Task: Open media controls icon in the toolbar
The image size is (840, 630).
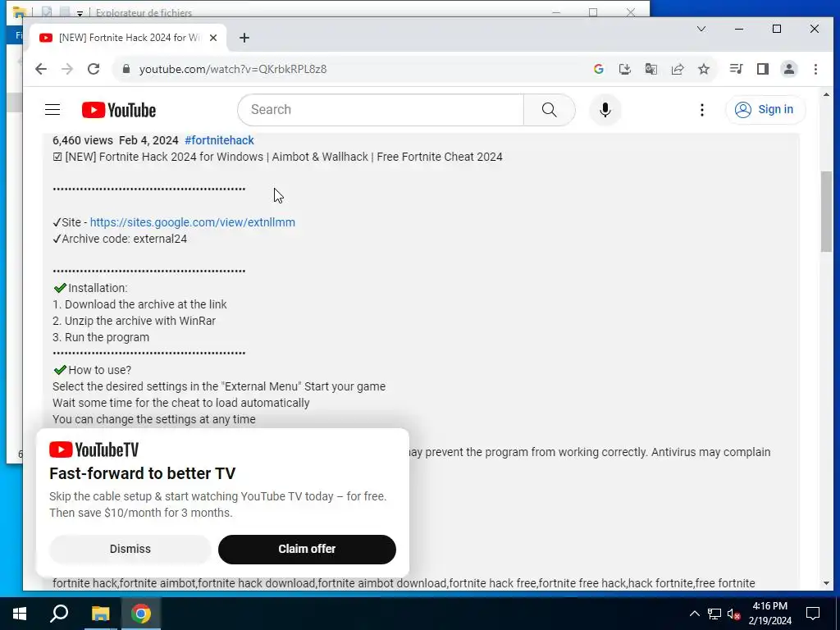Action: (x=736, y=69)
